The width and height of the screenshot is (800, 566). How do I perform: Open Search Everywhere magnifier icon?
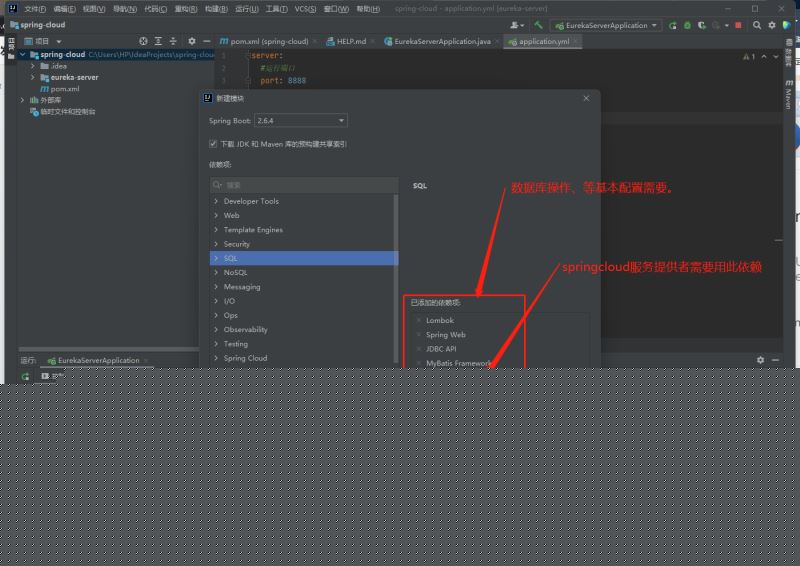coord(756,25)
